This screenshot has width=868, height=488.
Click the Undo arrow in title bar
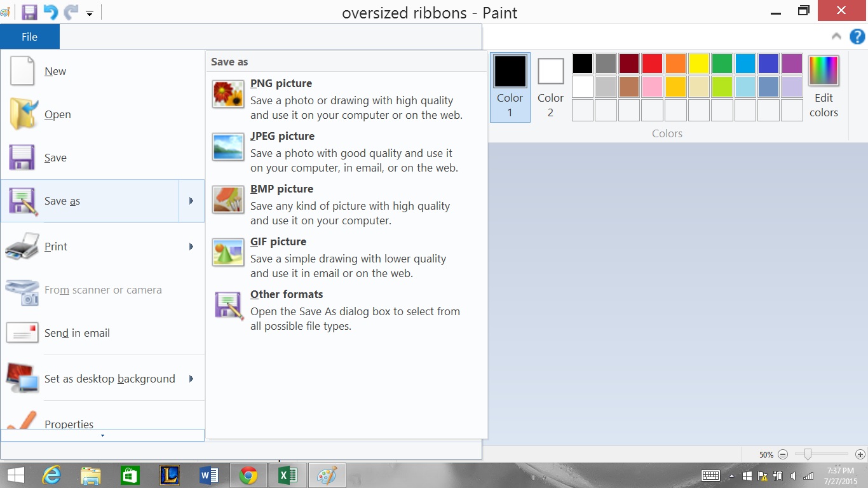(x=50, y=12)
